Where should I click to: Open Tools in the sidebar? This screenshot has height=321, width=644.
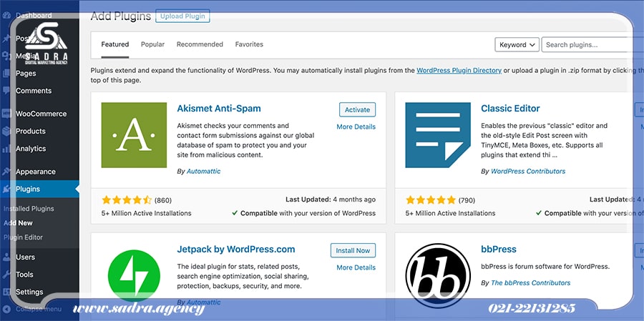(x=24, y=275)
